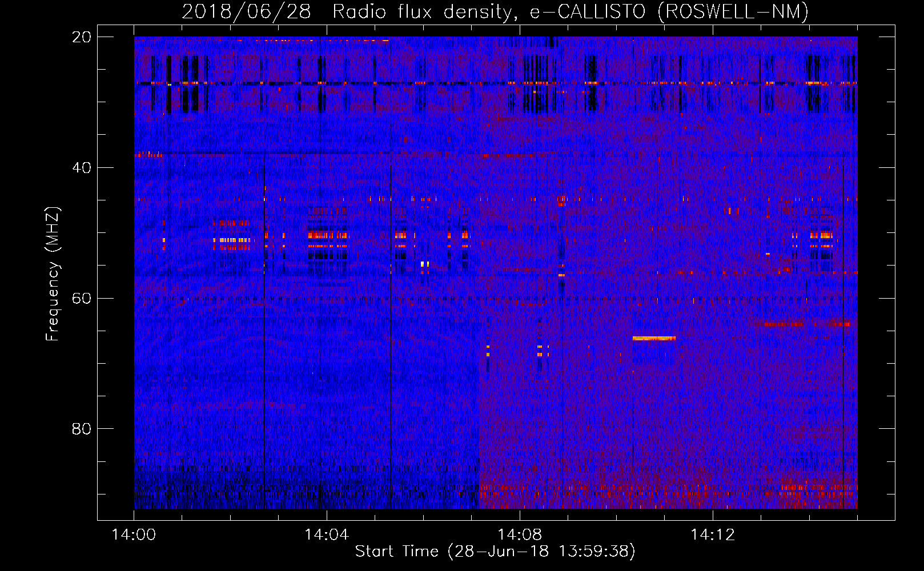
Task: Click the bright yellow emission bar near 66 MHz
Action: click(x=654, y=339)
